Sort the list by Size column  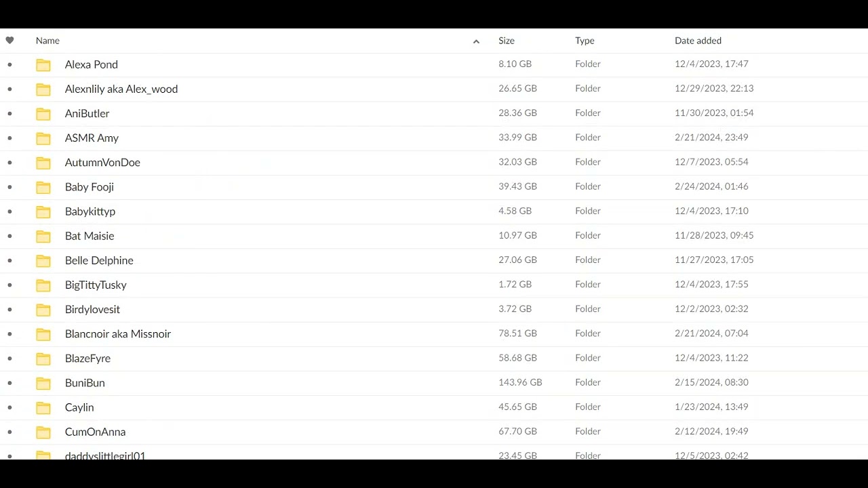point(507,41)
